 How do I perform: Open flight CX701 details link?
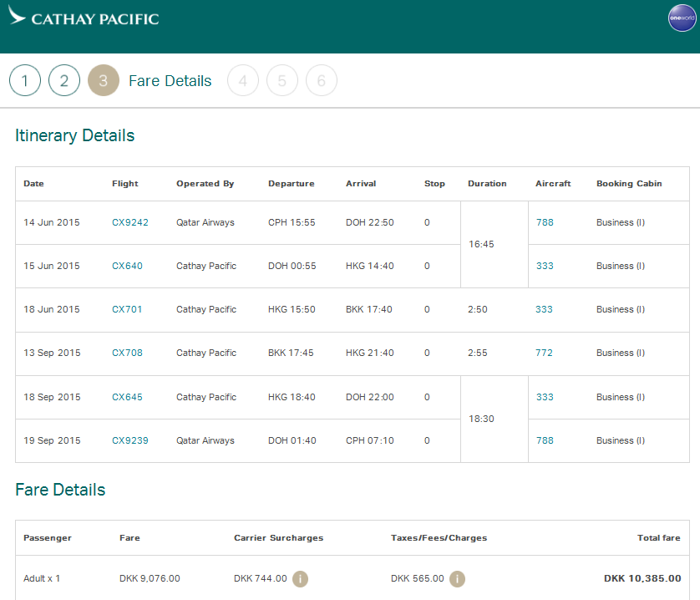click(x=127, y=309)
